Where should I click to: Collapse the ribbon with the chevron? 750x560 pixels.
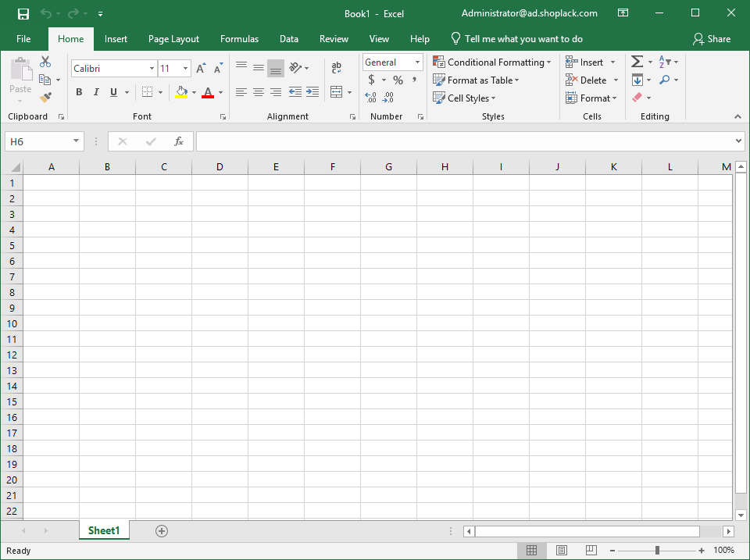coord(737,116)
